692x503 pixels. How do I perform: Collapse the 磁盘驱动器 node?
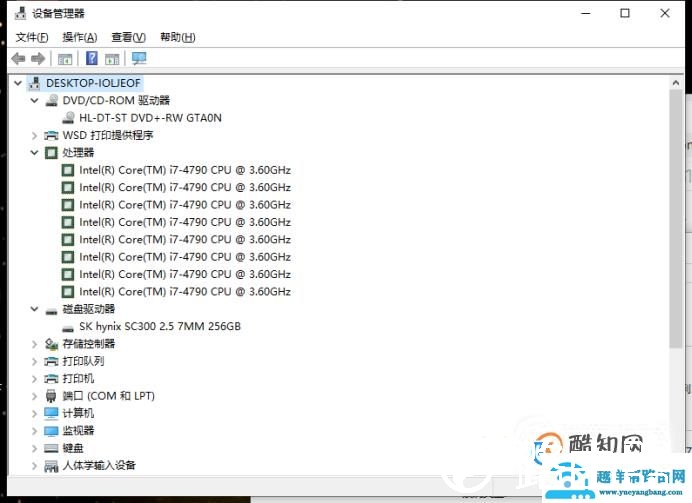(34, 309)
